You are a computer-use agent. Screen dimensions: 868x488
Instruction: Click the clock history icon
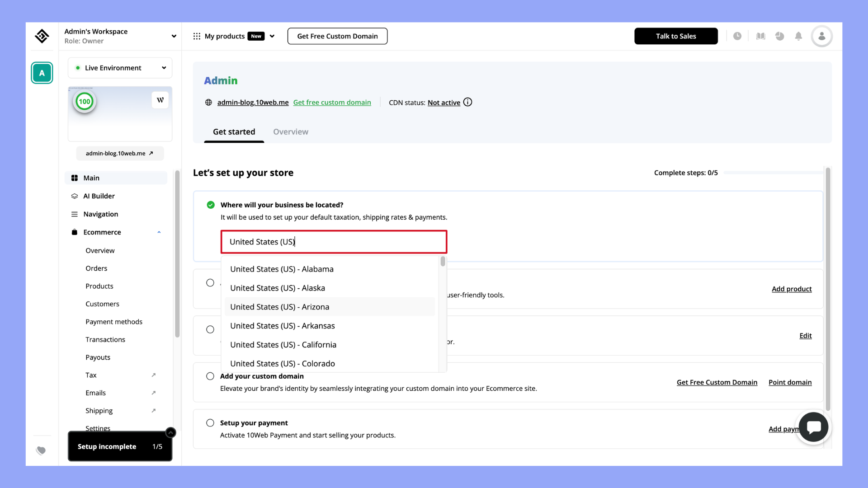click(737, 36)
